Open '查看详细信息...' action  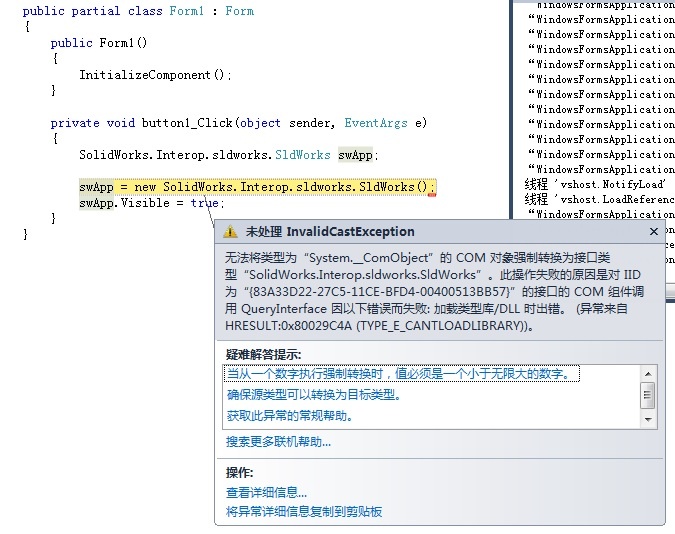266,492
